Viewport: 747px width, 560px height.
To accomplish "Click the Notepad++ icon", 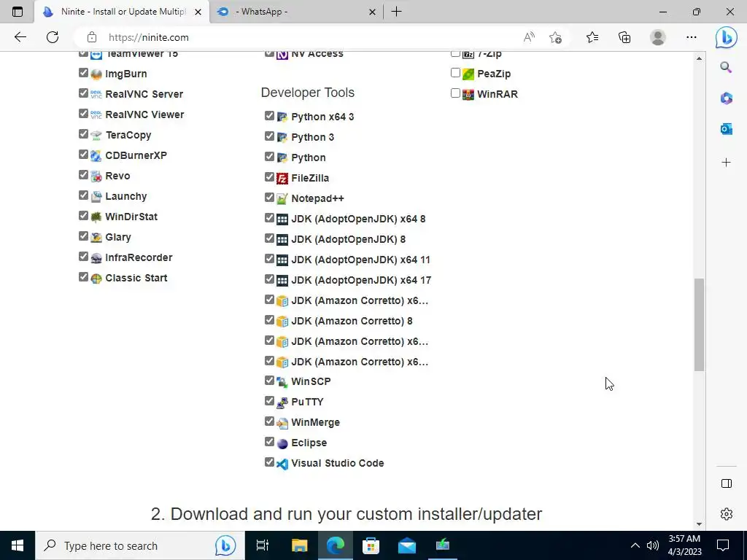I will (x=282, y=199).
